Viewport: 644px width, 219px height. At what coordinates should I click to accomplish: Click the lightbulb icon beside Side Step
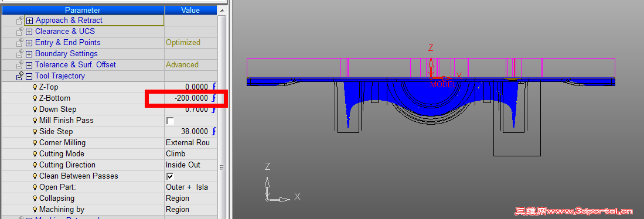click(35, 132)
